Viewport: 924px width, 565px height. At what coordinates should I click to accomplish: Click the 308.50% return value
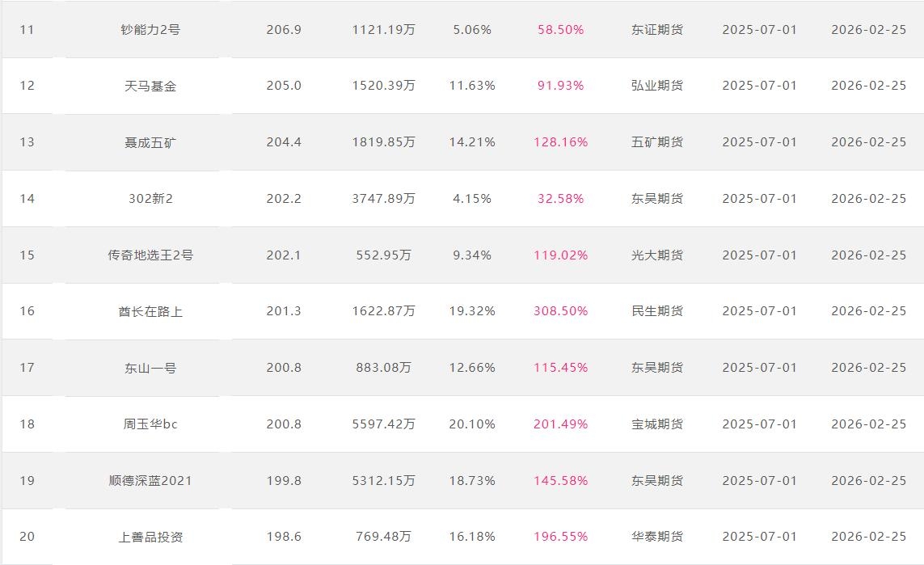point(560,311)
